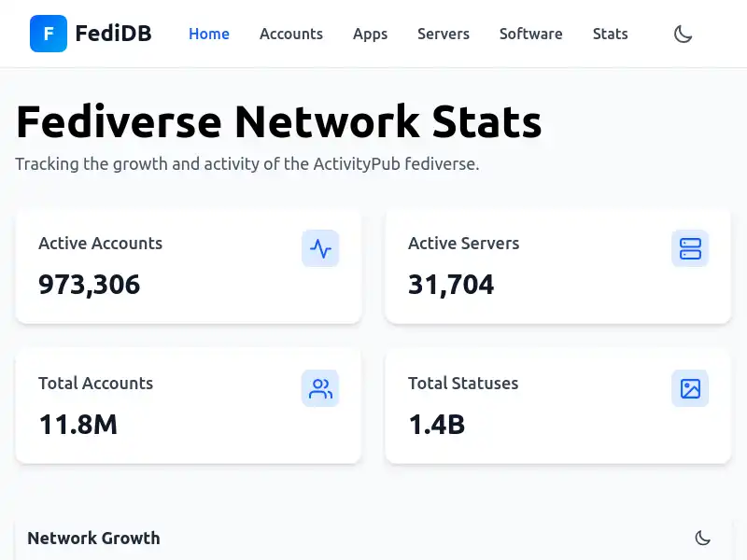The width and height of the screenshot is (747, 560).
Task: Open the Stats section
Action: click(x=610, y=34)
